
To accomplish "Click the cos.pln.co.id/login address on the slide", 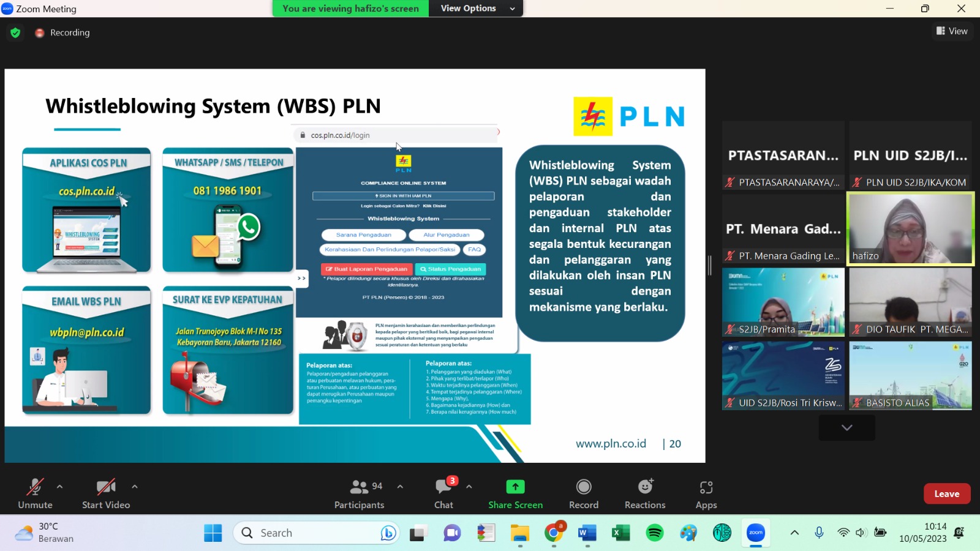I will tap(340, 135).
